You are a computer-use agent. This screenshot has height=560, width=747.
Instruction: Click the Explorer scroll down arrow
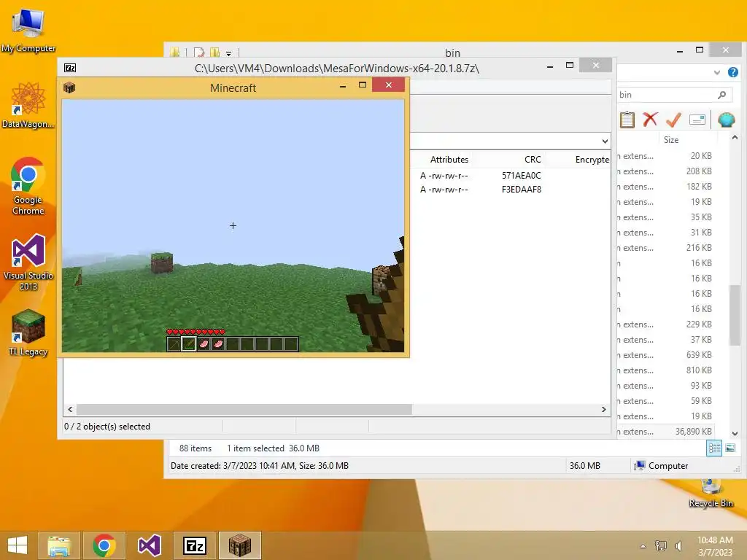(735, 434)
